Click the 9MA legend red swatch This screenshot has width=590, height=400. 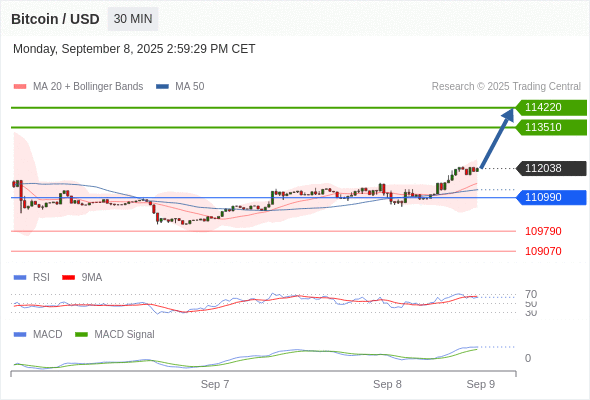pos(68,278)
